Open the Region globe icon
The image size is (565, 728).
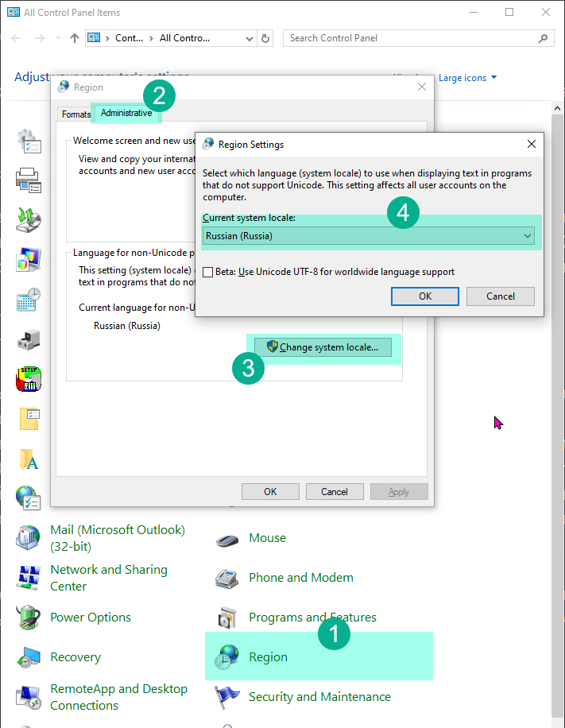[226, 656]
